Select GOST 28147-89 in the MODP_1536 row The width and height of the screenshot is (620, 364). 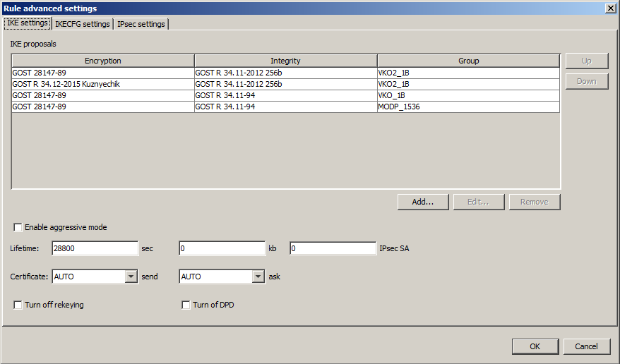coord(103,107)
